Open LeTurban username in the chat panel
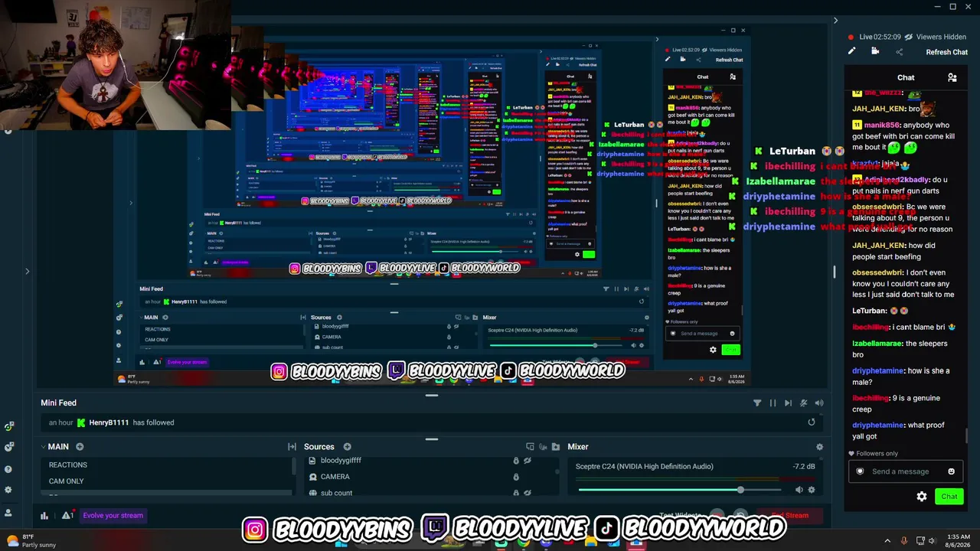The height and width of the screenshot is (551, 980). [870, 311]
